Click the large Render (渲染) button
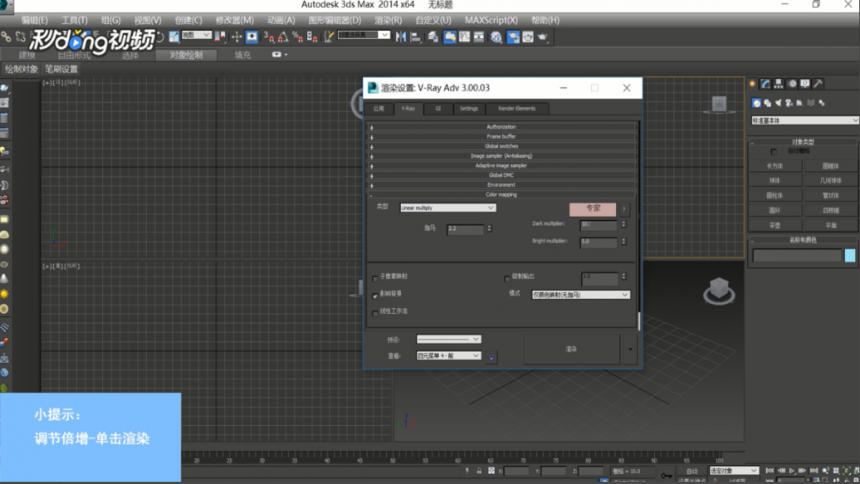This screenshot has width=860, height=484. 572,349
